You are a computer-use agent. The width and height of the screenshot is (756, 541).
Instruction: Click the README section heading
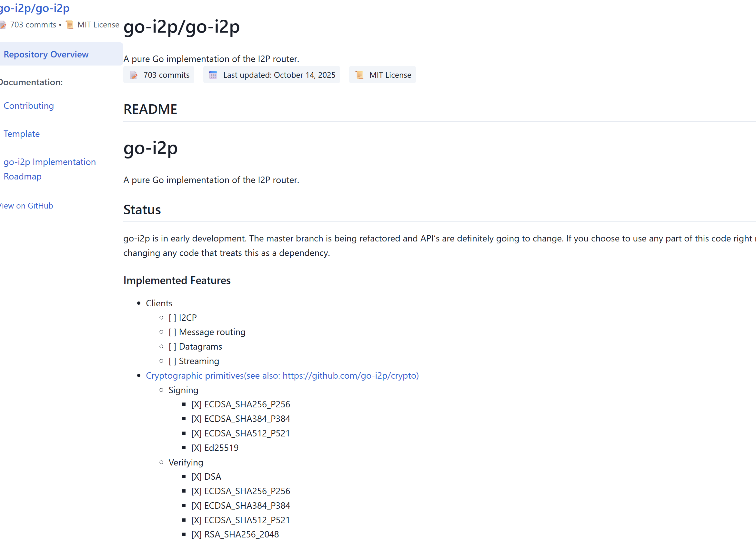click(x=150, y=109)
